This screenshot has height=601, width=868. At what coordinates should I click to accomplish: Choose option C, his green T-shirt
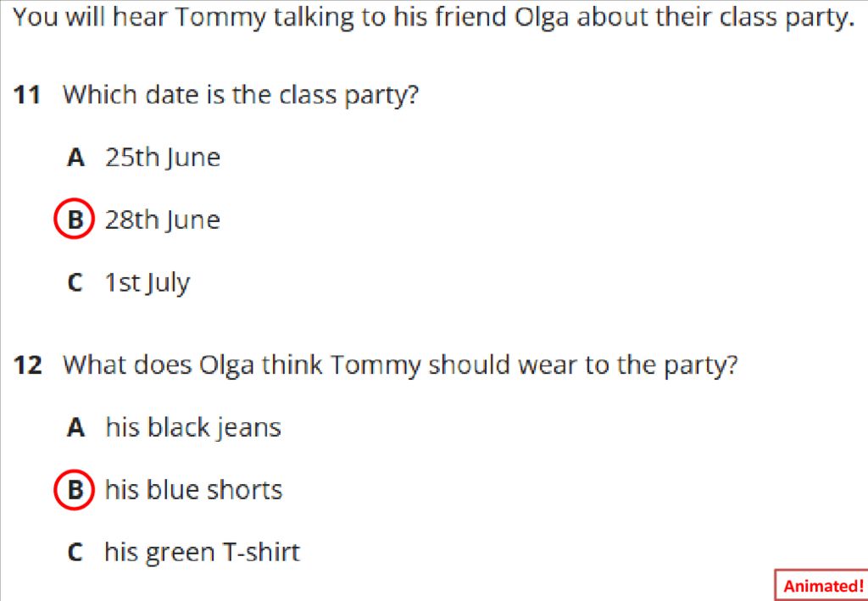[183, 553]
